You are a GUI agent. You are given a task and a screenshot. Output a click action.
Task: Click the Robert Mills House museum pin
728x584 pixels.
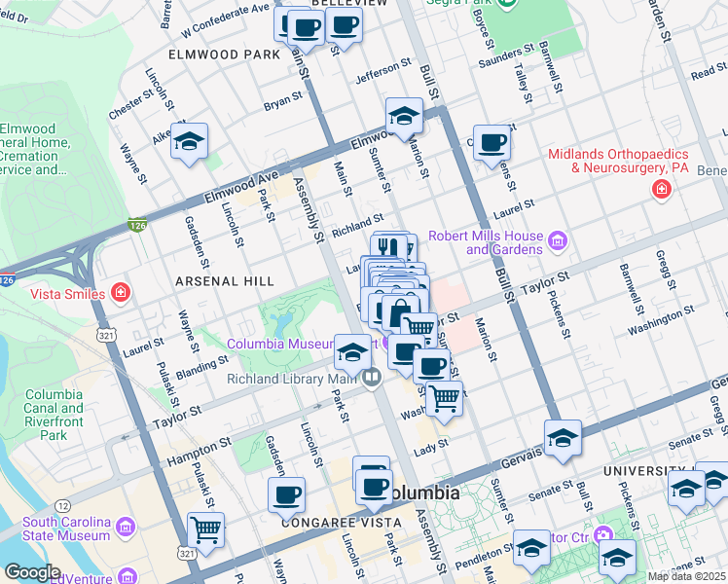(x=558, y=241)
